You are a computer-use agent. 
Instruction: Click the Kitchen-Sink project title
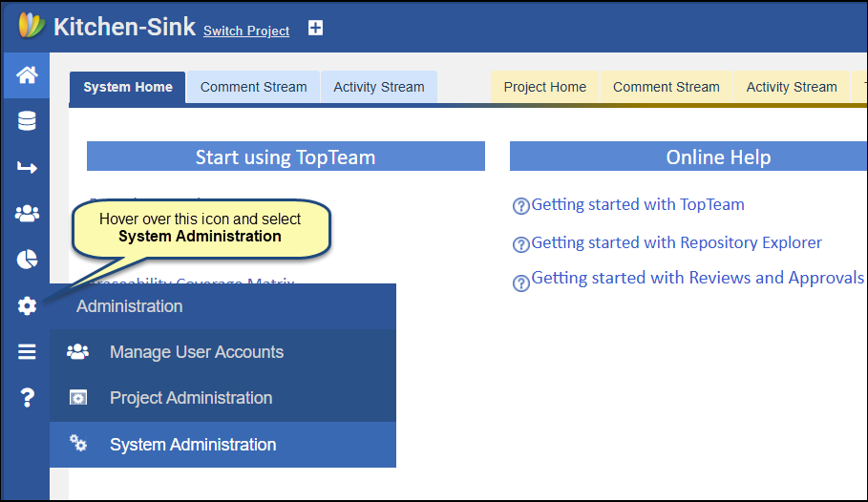(124, 27)
